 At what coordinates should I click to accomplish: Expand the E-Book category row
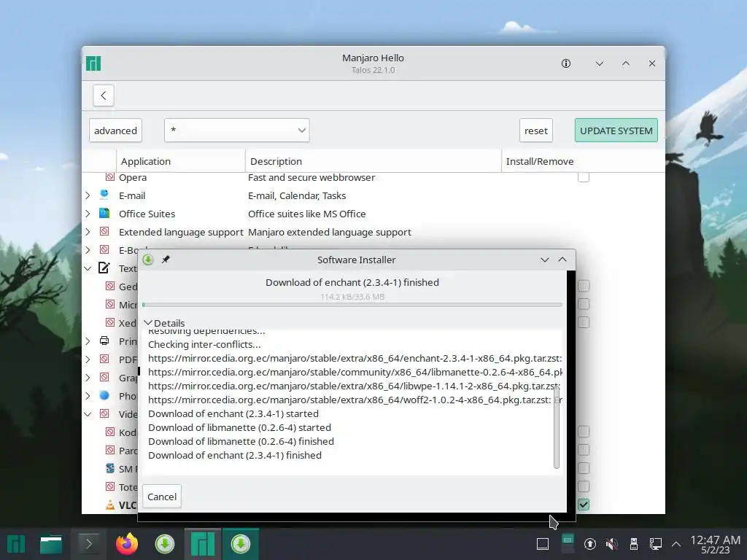88,250
